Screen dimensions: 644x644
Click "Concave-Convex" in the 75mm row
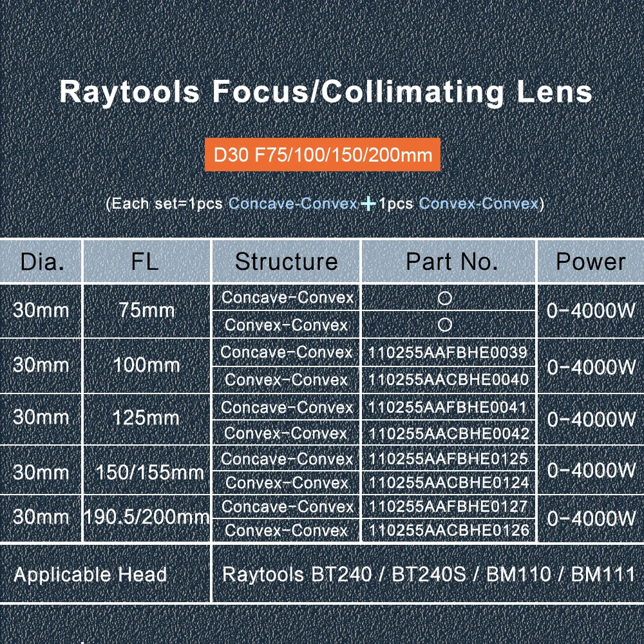(287, 298)
